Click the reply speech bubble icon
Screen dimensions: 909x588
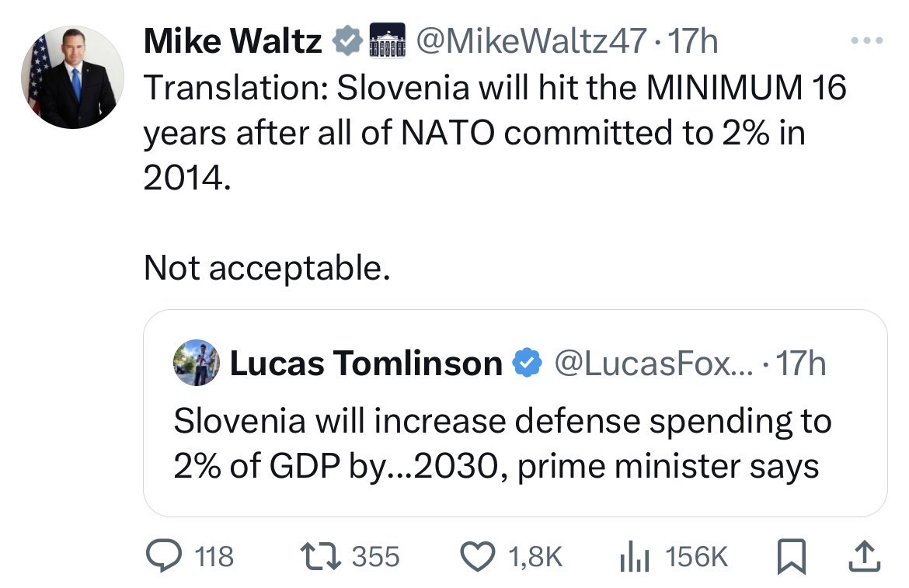pos(163,555)
